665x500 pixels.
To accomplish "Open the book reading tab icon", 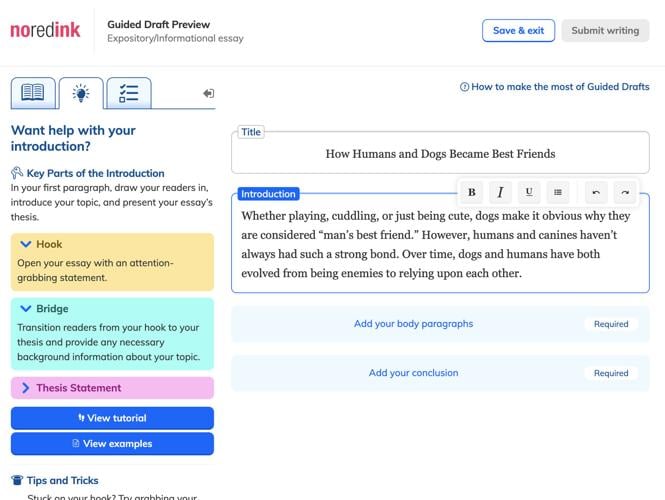I will coord(33,93).
